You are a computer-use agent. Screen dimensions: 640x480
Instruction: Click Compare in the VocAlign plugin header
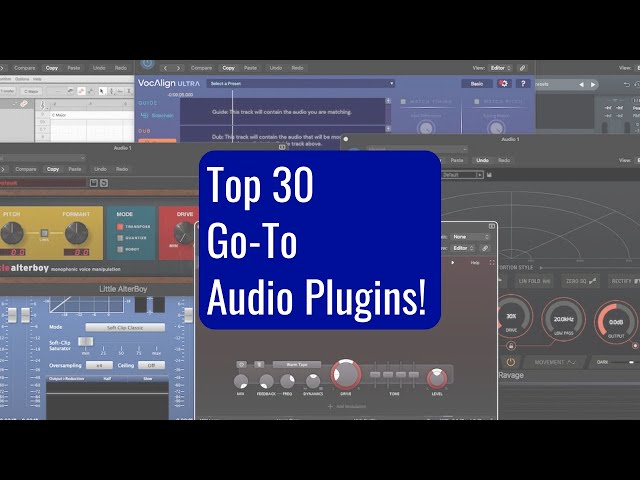pos(201,68)
